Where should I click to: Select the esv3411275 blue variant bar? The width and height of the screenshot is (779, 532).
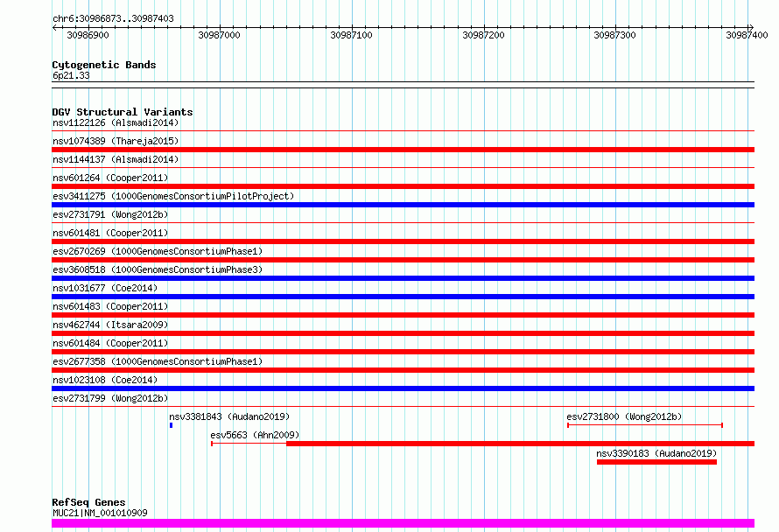pos(403,205)
